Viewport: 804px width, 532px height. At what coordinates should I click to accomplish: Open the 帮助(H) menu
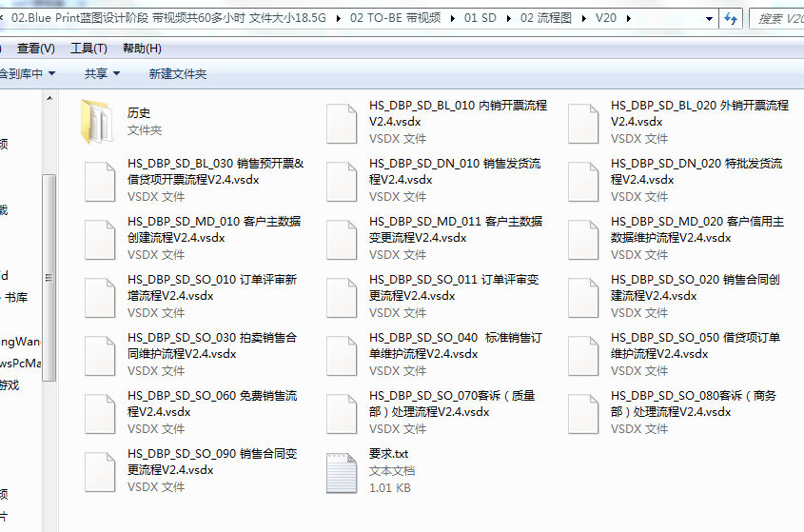[142, 49]
